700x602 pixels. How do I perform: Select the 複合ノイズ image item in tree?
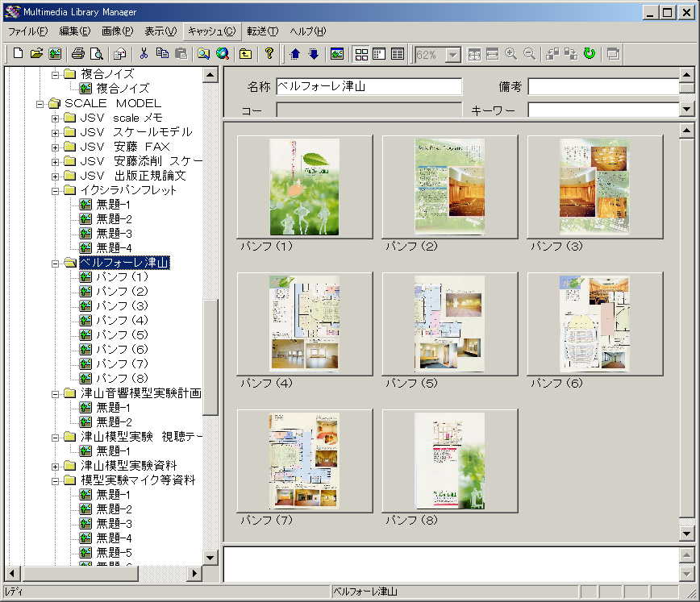[123, 89]
